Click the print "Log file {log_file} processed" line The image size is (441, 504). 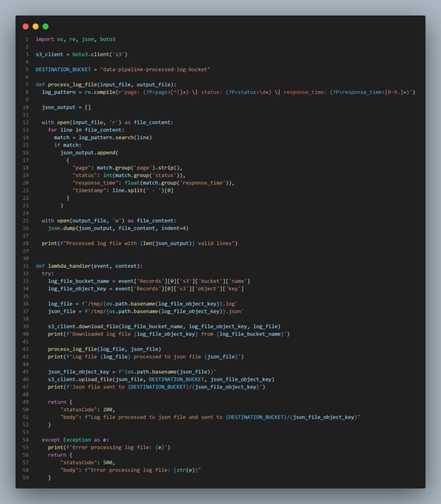pyautogui.click(x=146, y=356)
